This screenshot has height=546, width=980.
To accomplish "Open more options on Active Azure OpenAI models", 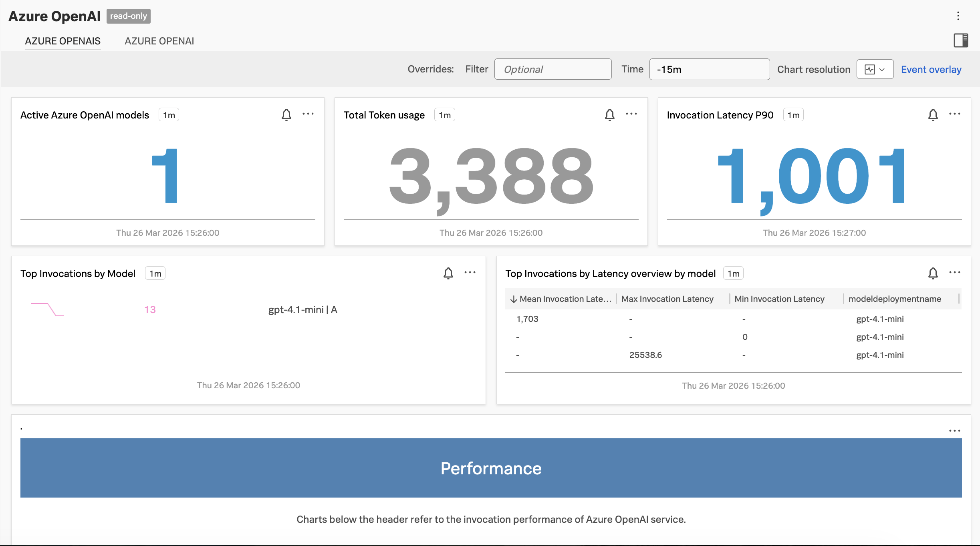I will click(308, 114).
